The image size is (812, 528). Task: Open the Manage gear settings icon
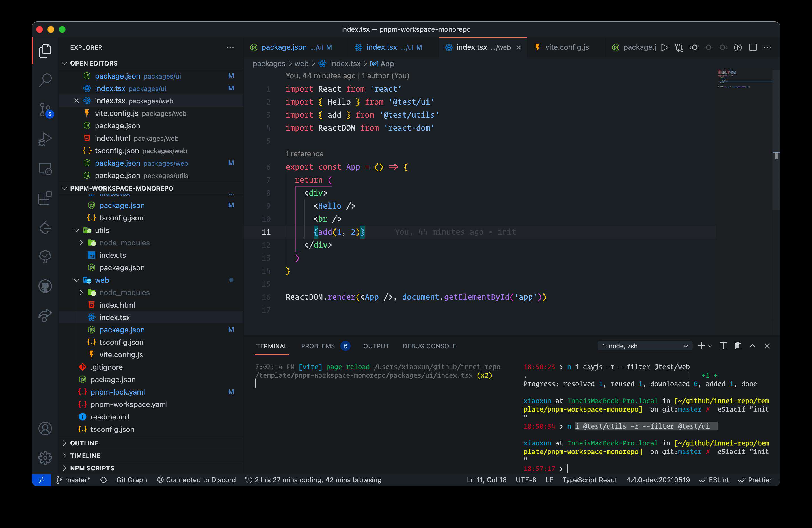pyautogui.click(x=45, y=458)
